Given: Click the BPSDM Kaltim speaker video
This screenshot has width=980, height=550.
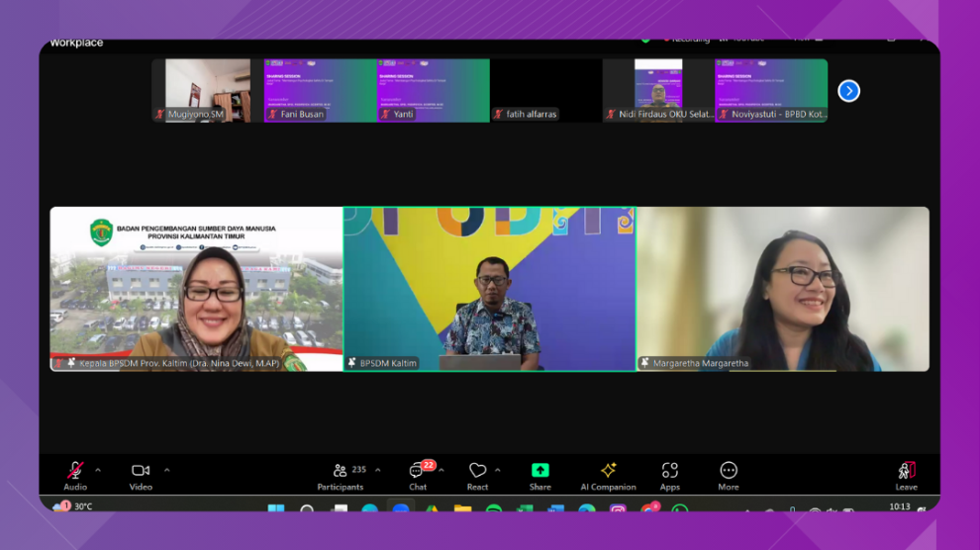Looking at the screenshot, I should [489, 289].
